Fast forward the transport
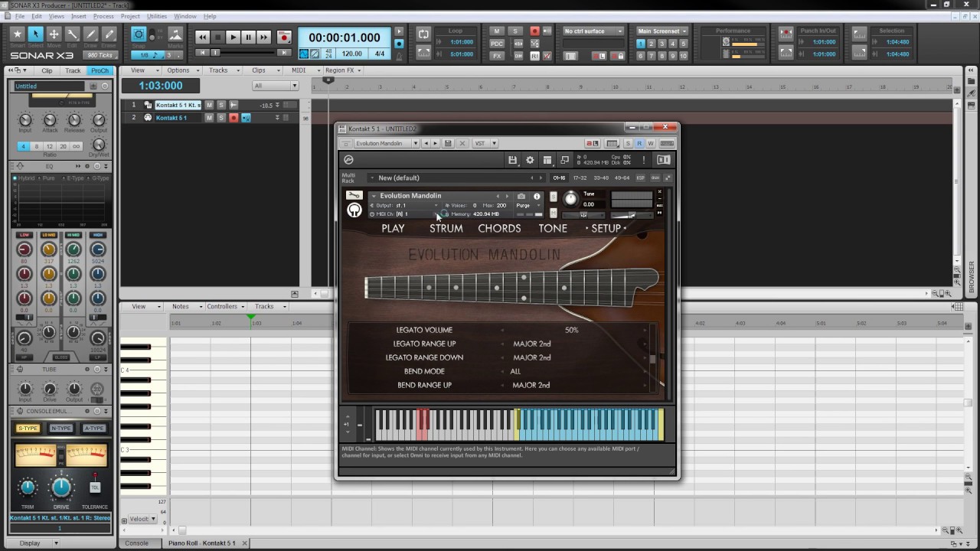This screenshot has height=551, width=980. tap(263, 37)
